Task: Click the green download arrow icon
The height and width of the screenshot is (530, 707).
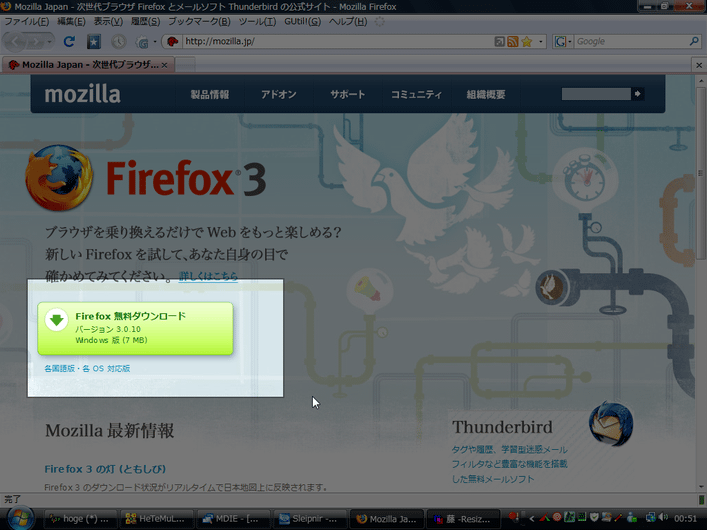Action: [x=56, y=319]
